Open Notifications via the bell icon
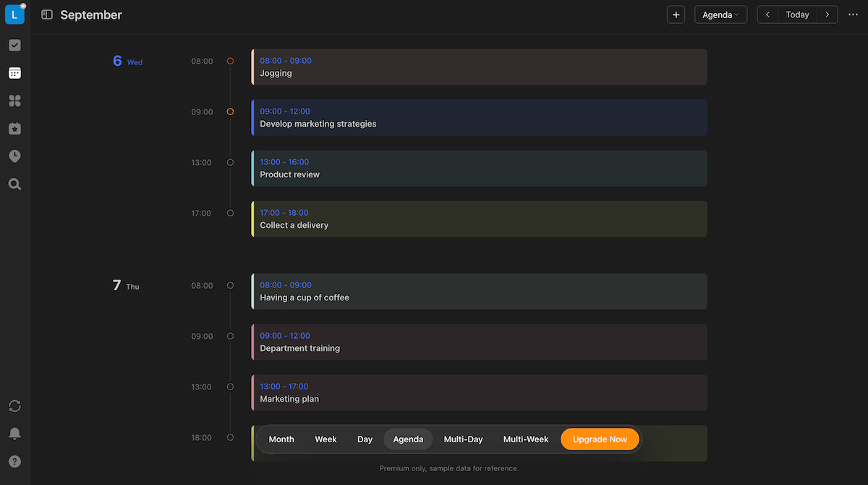 [x=14, y=433]
